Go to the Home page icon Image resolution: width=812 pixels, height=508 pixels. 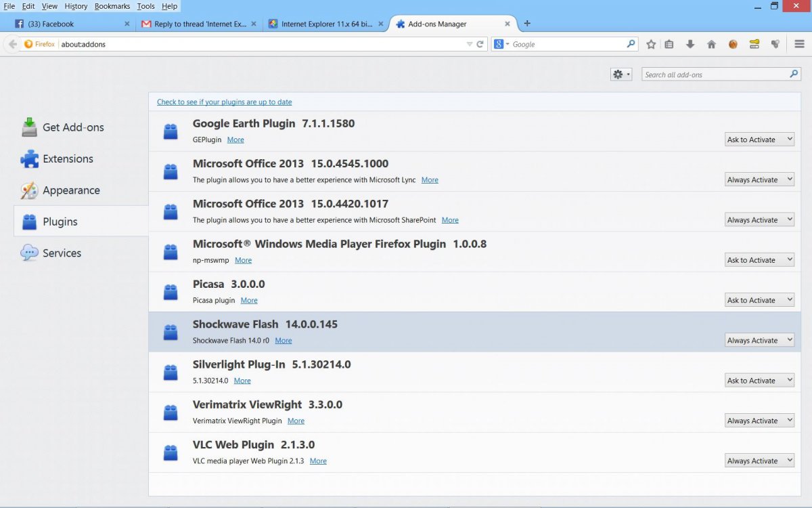coord(711,44)
